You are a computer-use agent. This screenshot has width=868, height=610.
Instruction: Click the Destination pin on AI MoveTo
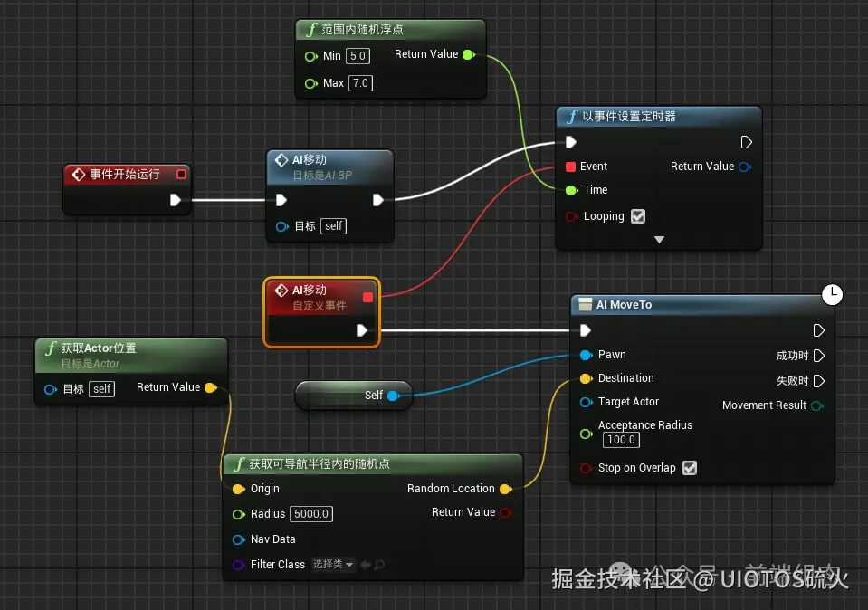(x=587, y=378)
